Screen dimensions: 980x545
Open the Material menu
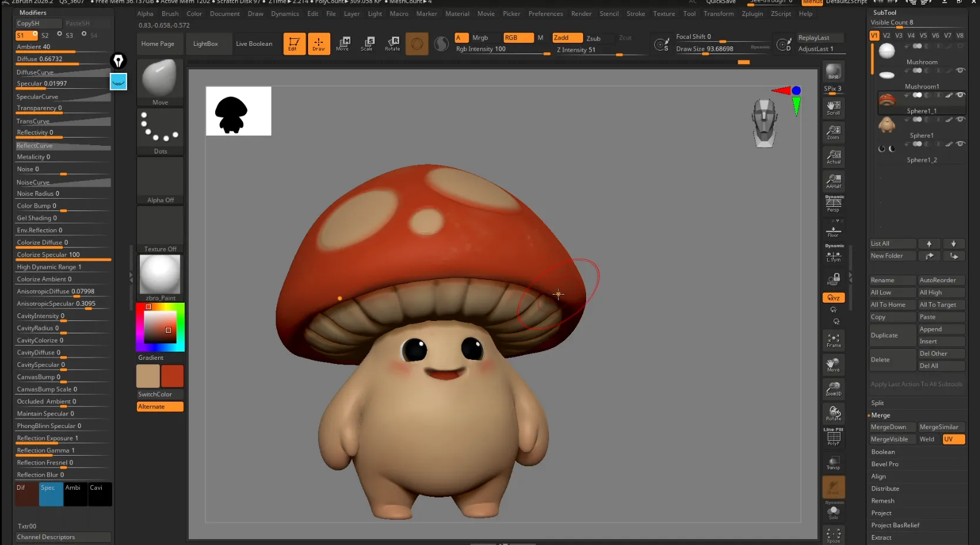(457, 14)
